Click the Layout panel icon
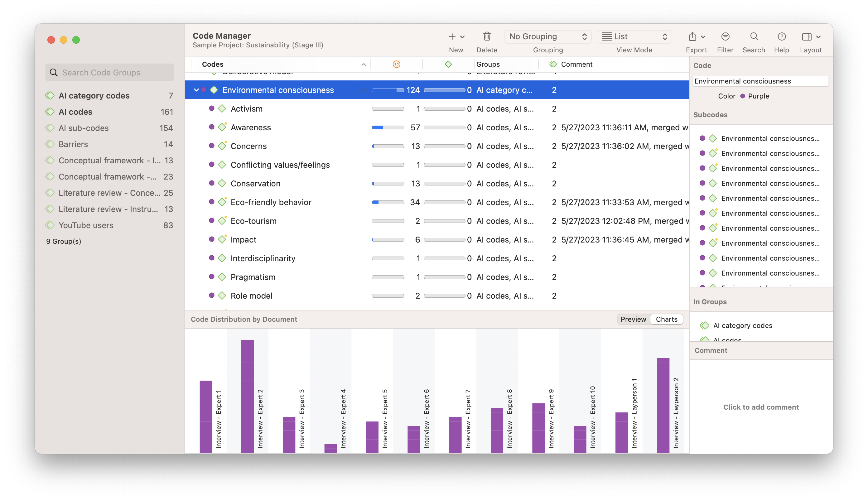The image size is (868, 500). pyautogui.click(x=807, y=36)
